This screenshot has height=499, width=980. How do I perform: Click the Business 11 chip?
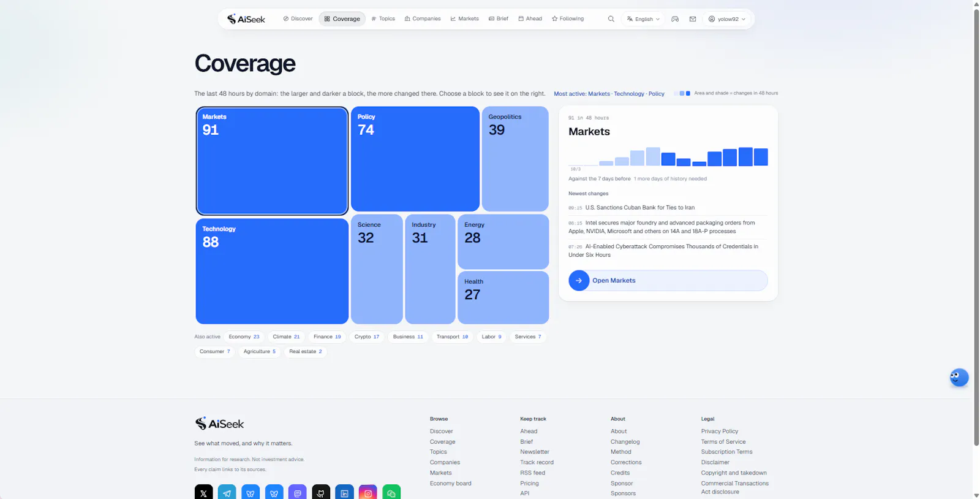408,337
